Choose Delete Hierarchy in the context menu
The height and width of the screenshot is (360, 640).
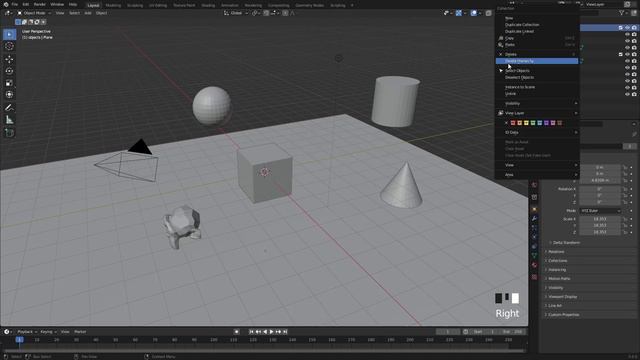[x=537, y=61]
